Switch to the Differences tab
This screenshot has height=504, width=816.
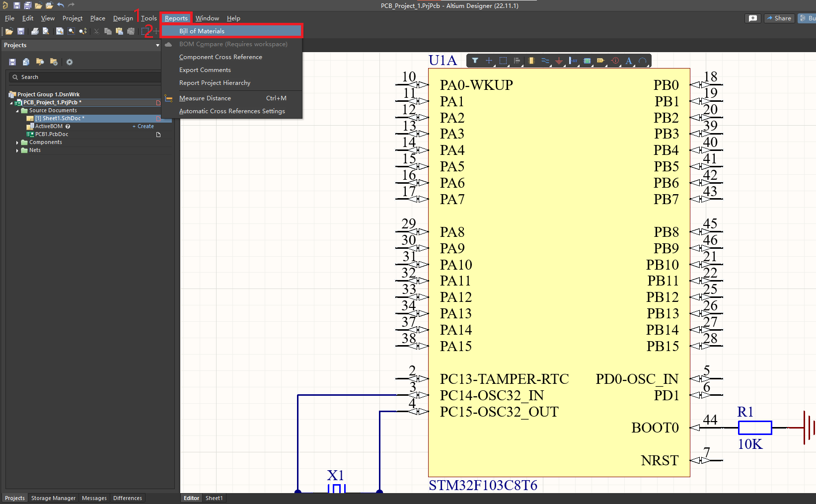[128, 498]
